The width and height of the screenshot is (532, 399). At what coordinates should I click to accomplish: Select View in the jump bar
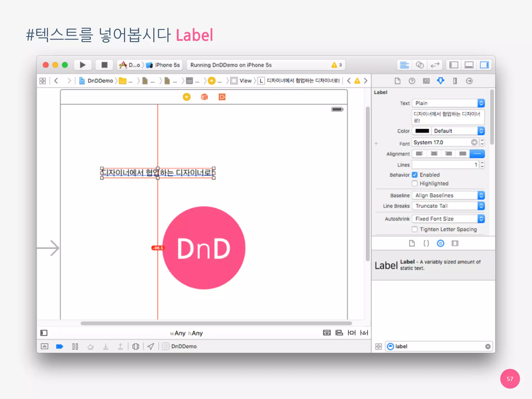tap(242, 81)
